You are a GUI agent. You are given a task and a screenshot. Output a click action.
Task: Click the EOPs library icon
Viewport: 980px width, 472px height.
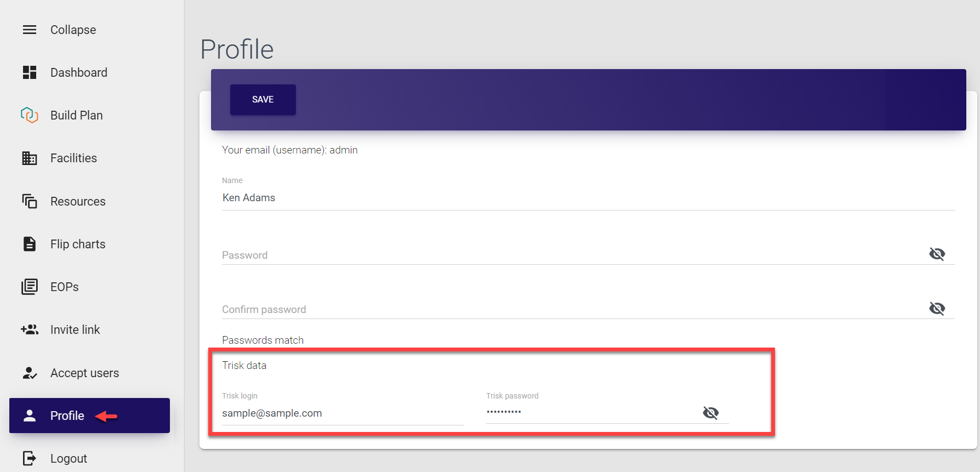[30, 287]
